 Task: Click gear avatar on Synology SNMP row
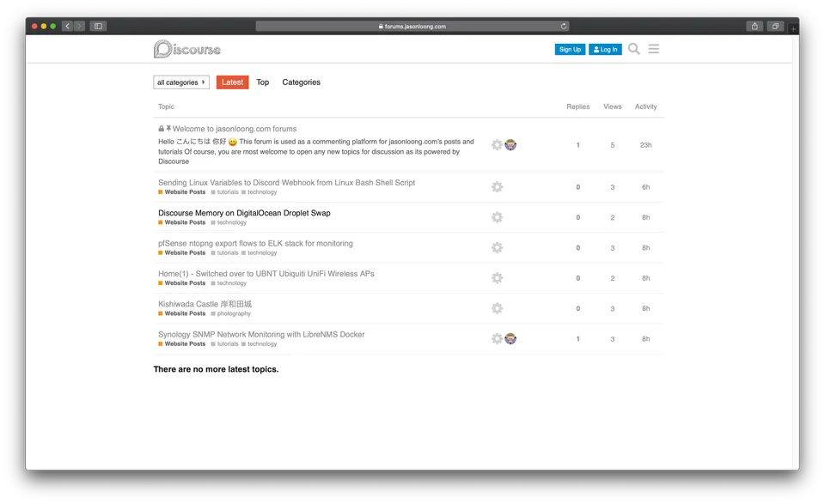497,338
